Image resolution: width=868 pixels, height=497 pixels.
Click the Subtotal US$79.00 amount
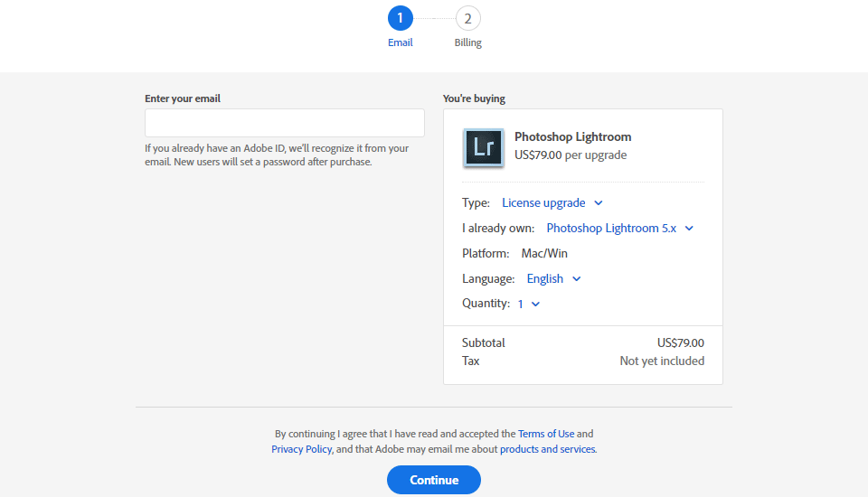pyautogui.click(x=680, y=343)
